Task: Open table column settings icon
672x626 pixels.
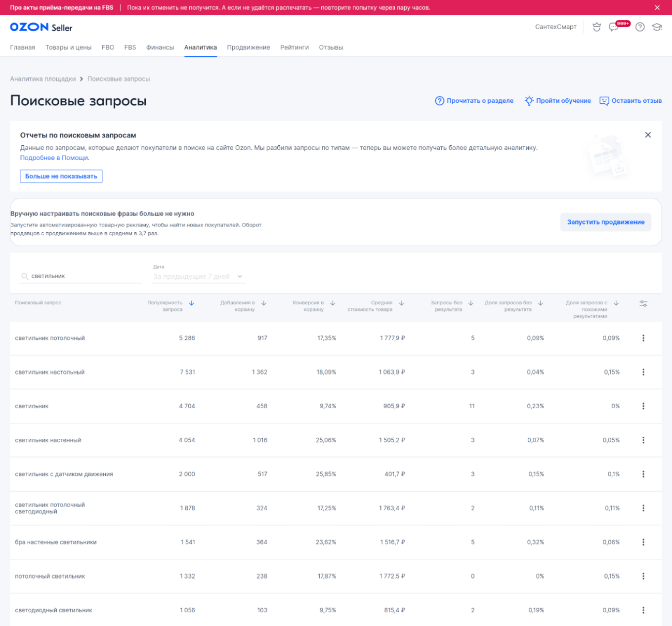Action: click(643, 303)
